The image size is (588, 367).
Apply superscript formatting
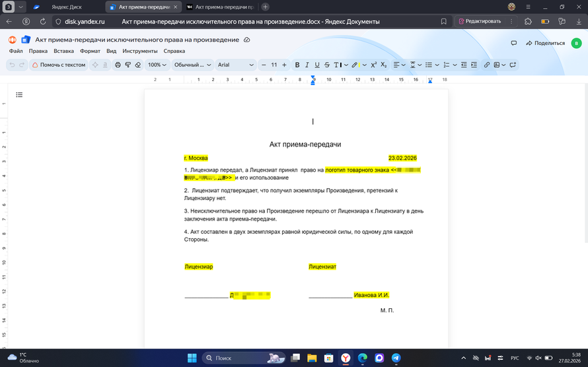[373, 65]
